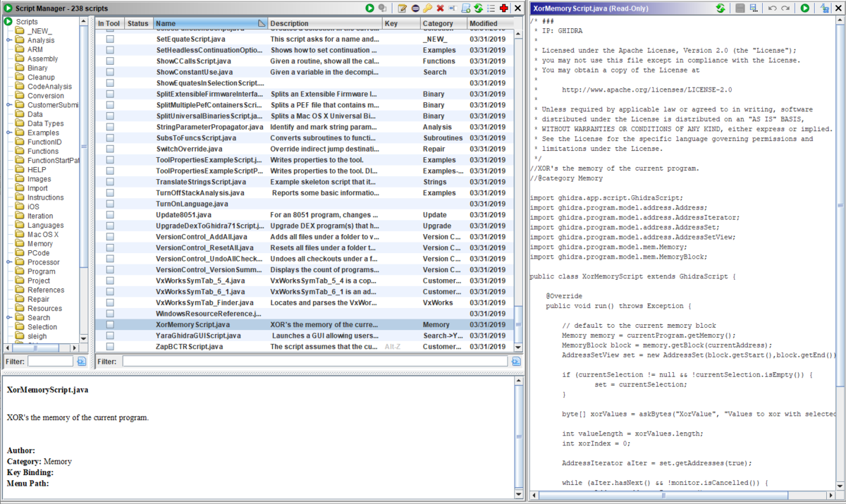The width and height of the screenshot is (846, 504).
Task: Select the sleigh folder in tree
Action: [x=37, y=336]
